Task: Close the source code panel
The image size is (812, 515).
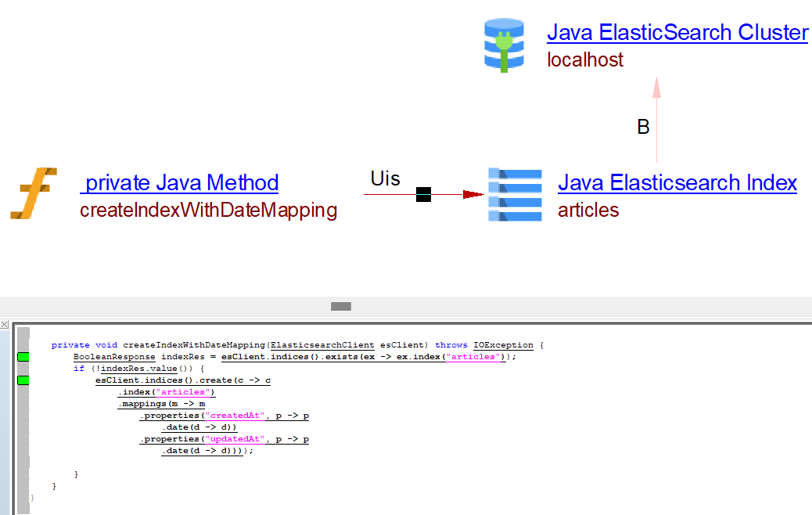Action: click(x=5, y=324)
